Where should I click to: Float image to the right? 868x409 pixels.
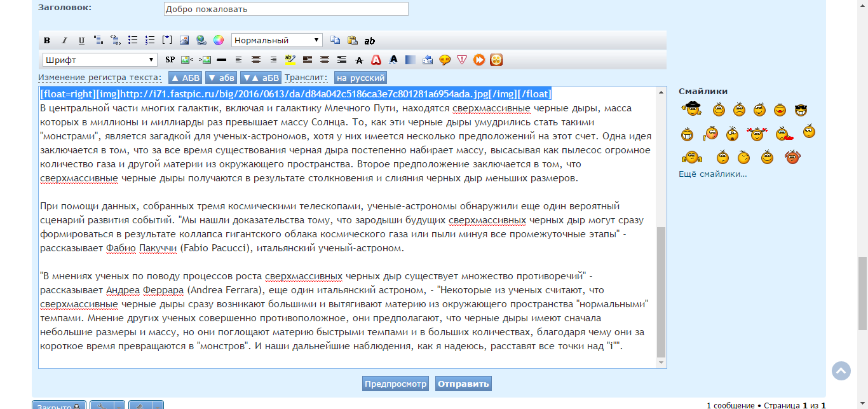pos(205,60)
